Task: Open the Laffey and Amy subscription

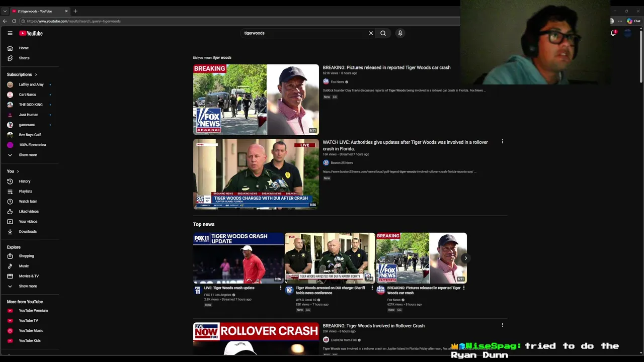Action: coord(30,84)
